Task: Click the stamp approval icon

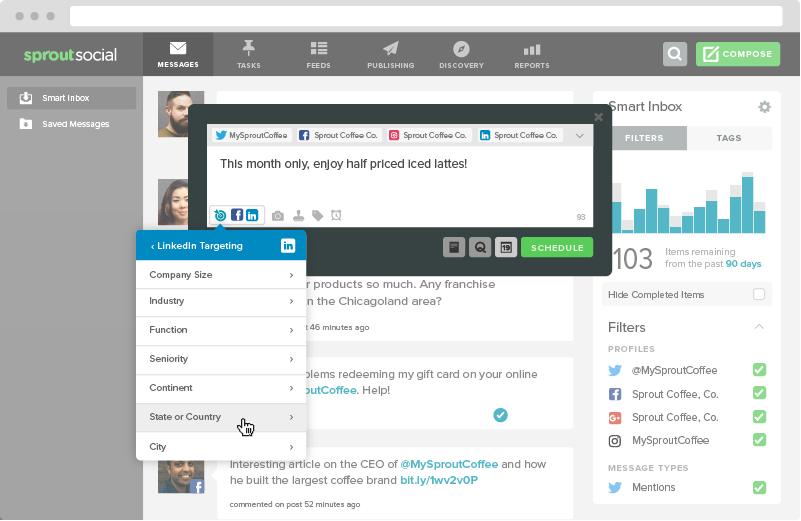Action: tap(298, 216)
